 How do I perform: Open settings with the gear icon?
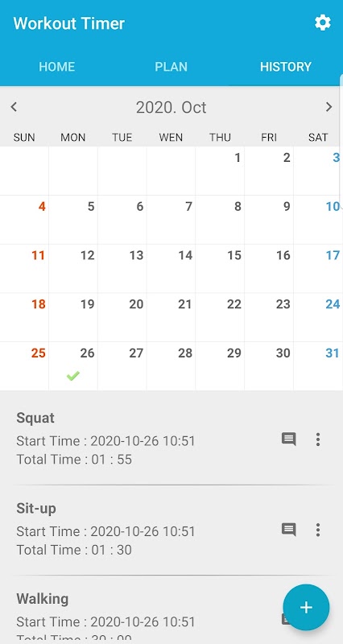tap(322, 23)
